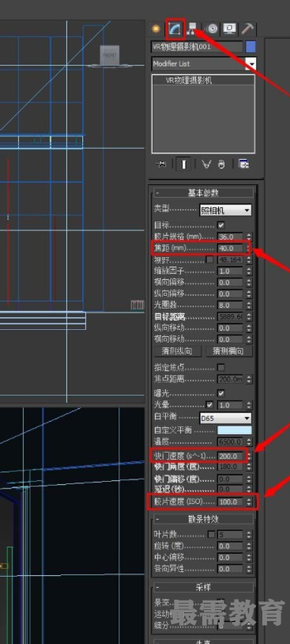290x644 pixels.
Task: Enable the 视野 checkbox
Action: [x=209, y=259]
